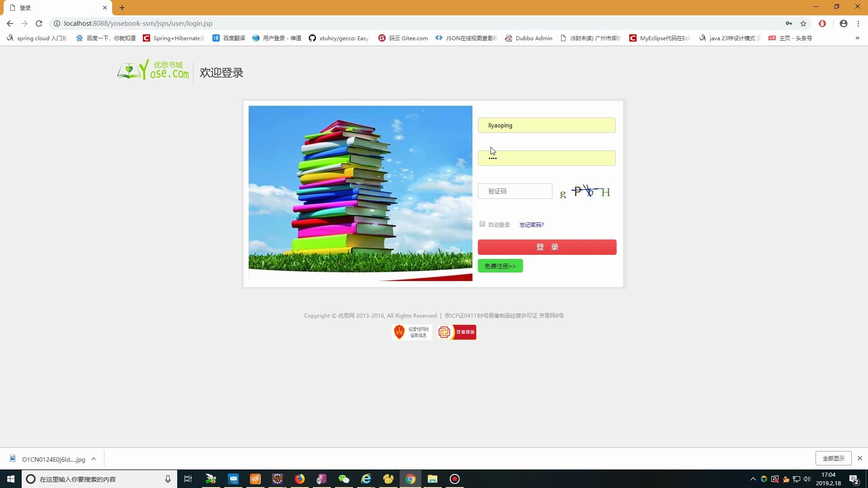Open a new browser tab
868x488 pixels.
[x=122, y=8]
